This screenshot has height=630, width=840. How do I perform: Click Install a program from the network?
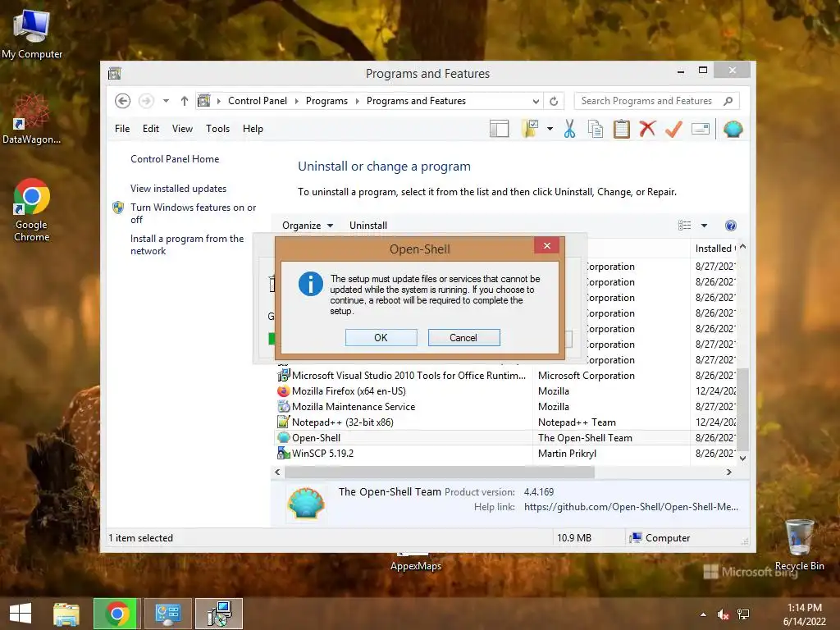point(187,244)
